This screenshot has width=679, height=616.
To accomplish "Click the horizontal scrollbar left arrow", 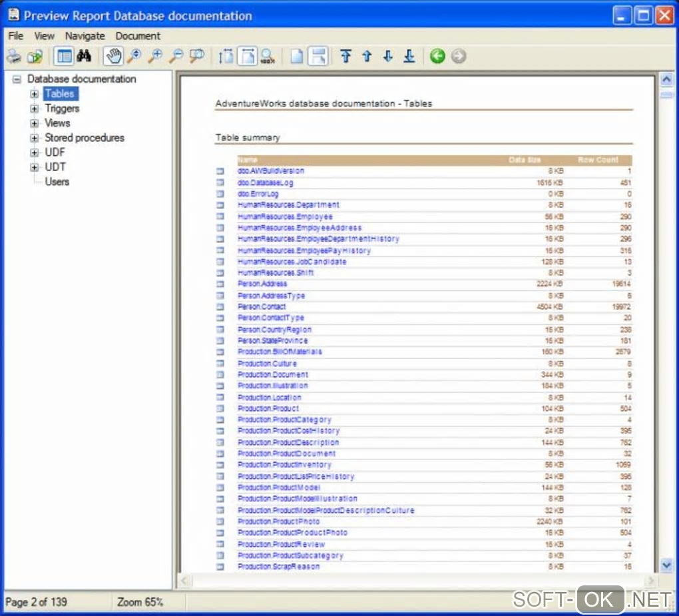I will (x=185, y=581).
